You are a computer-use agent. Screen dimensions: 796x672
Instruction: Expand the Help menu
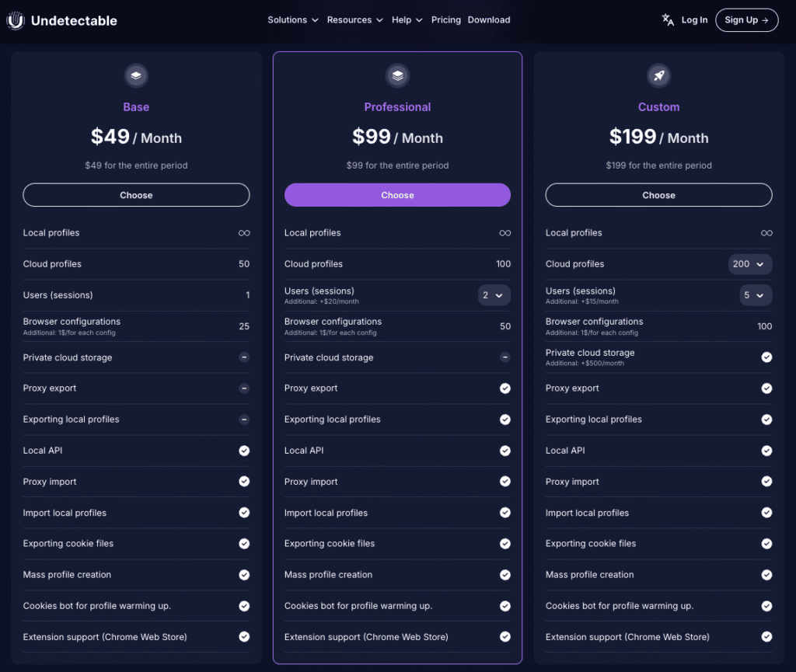(x=407, y=19)
